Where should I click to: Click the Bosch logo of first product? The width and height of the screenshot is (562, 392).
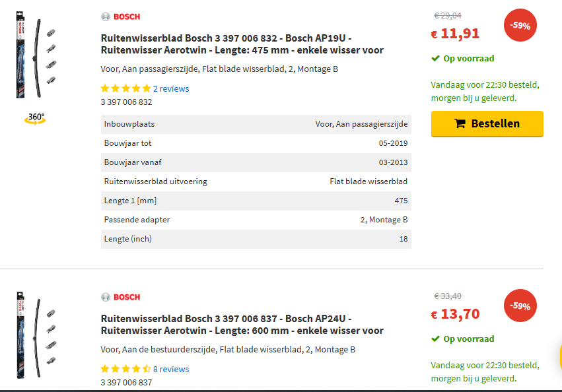pyautogui.click(x=120, y=16)
